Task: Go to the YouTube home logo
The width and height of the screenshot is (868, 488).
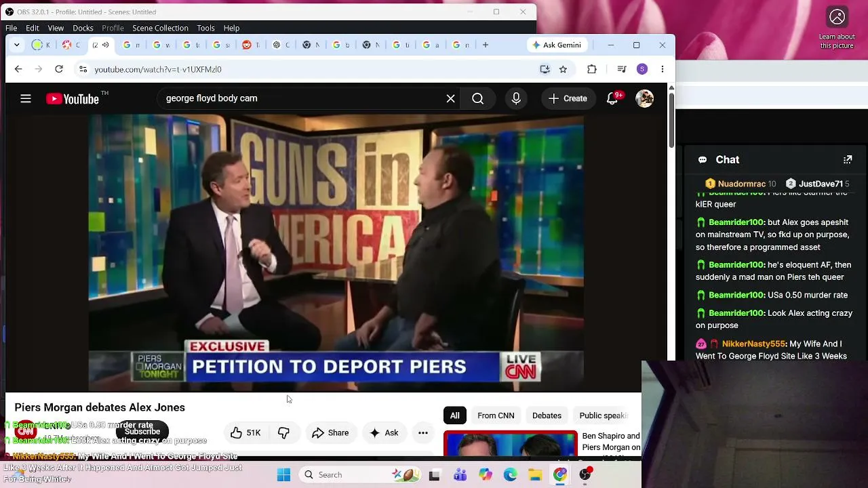Action: point(73,99)
